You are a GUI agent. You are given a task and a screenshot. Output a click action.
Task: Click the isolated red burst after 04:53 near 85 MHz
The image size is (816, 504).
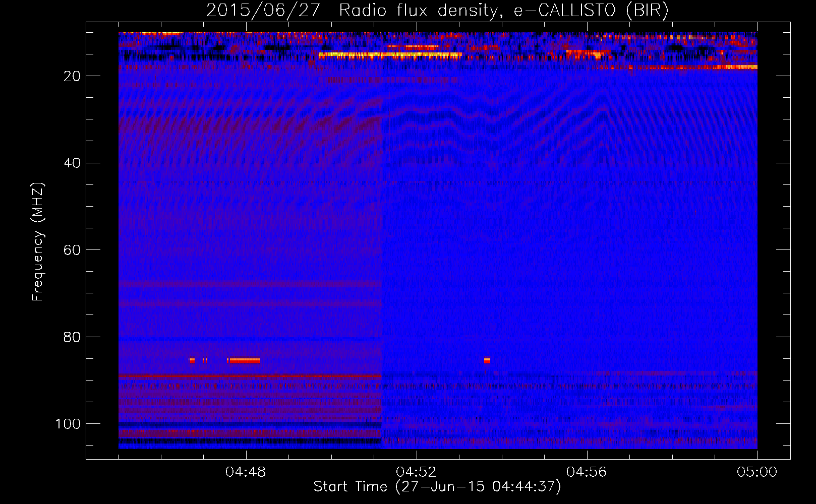[487, 360]
